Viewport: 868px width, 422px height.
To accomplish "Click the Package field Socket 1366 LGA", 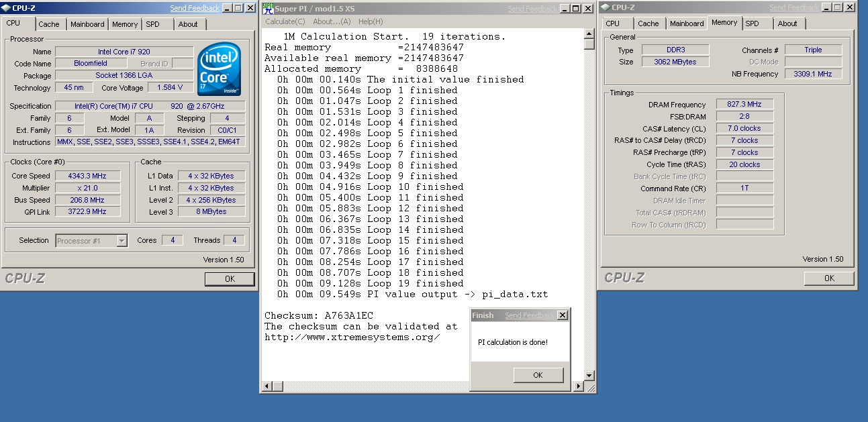I will [124, 76].
